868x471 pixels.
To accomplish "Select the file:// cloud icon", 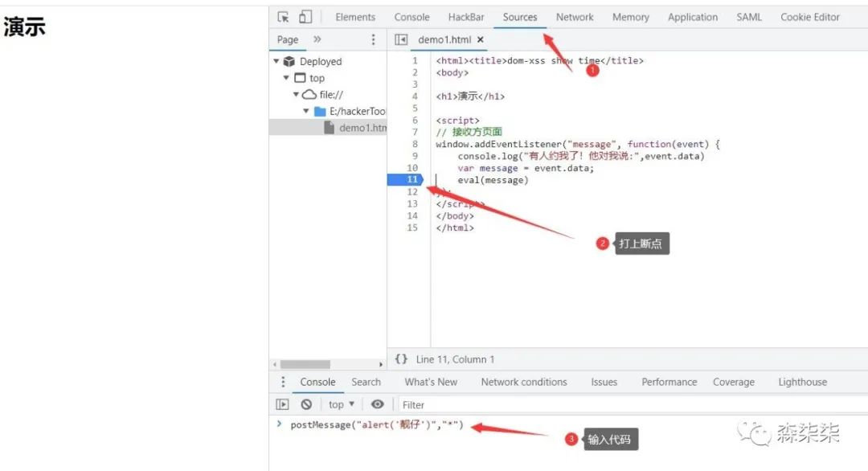I will tap(309, 94).
